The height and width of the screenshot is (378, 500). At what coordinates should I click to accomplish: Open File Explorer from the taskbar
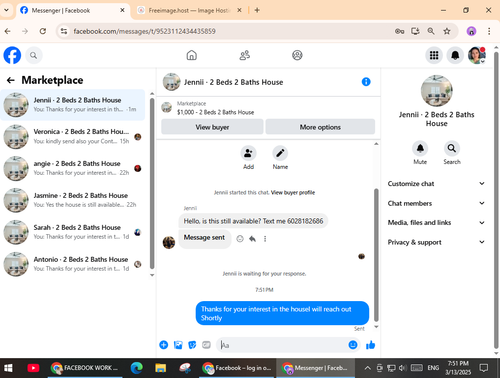160,368
